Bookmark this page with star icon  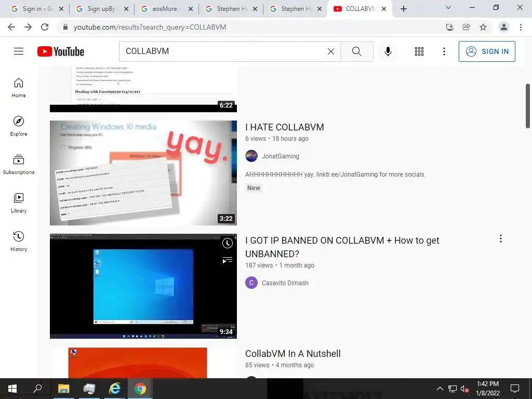tap(483, 27)
